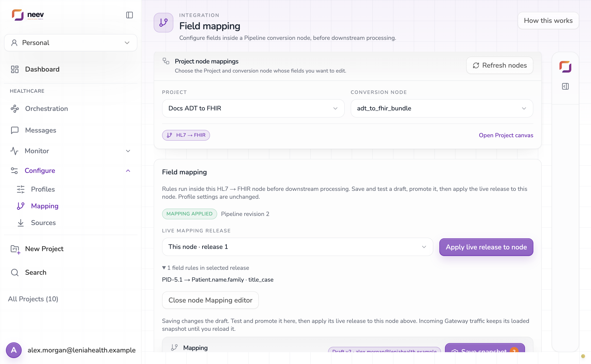
Task: Click the Dashboard grid icon
Action: point(15,69)
